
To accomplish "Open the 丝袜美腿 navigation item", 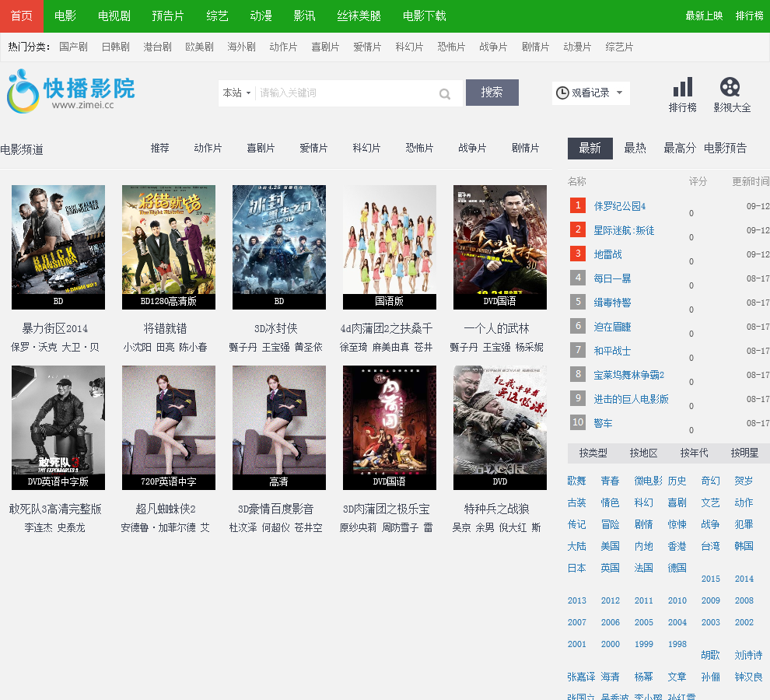I will point(359,16).
